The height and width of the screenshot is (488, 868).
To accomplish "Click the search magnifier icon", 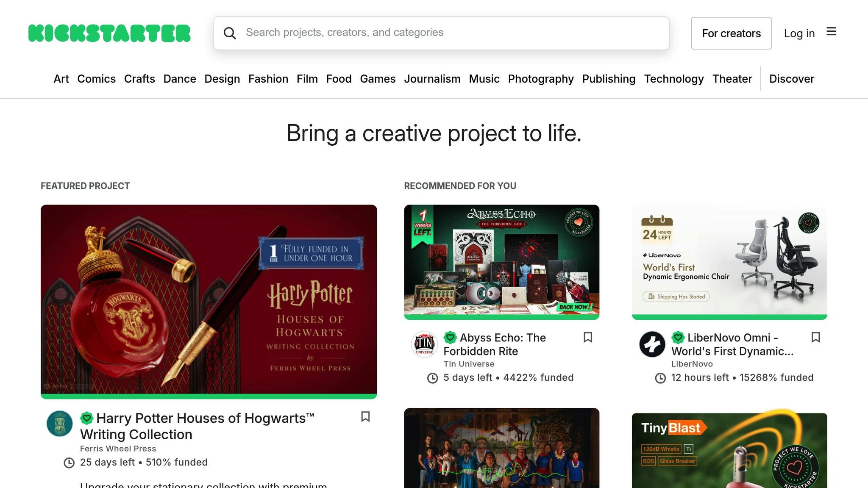I will (x=230, y=33).
